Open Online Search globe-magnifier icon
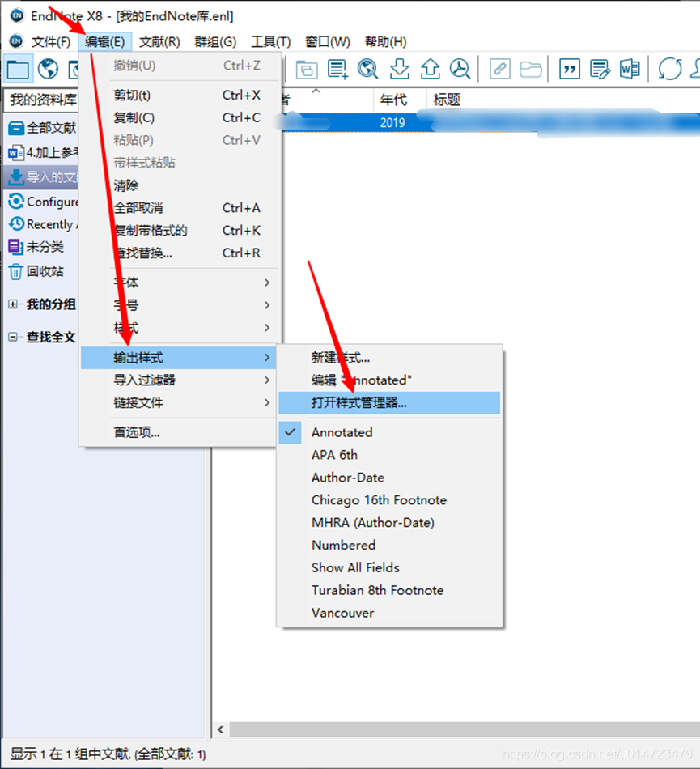Viewport: 700px width, 769px height. point(367,69)
